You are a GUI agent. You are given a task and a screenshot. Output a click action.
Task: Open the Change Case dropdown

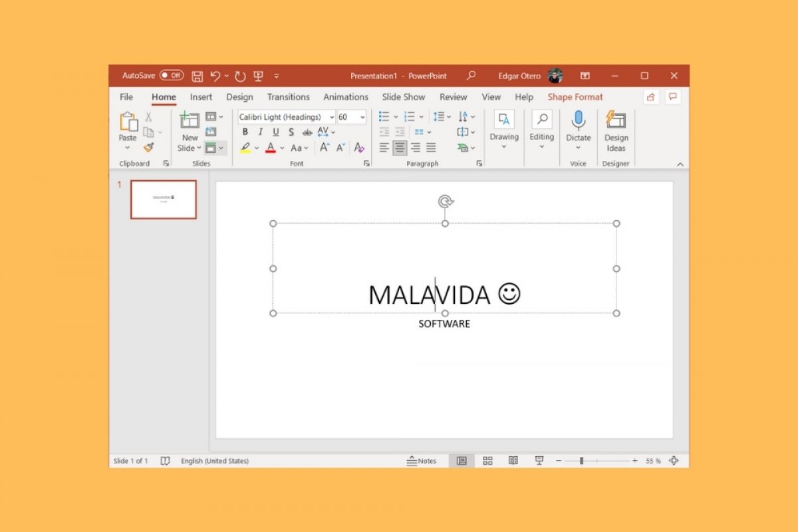point(300,148)
